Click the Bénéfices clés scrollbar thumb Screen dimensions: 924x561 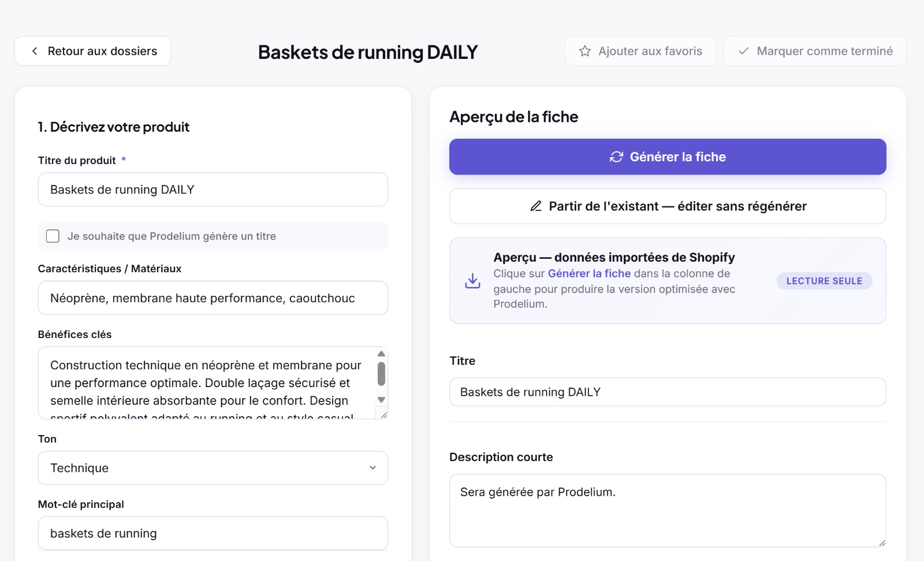click(381, 374)
